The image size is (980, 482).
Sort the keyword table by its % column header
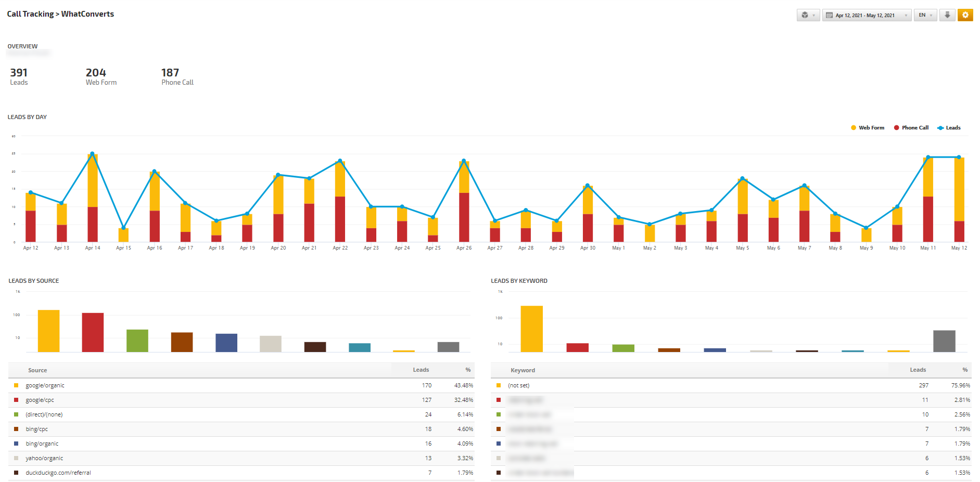coord(965,370)
